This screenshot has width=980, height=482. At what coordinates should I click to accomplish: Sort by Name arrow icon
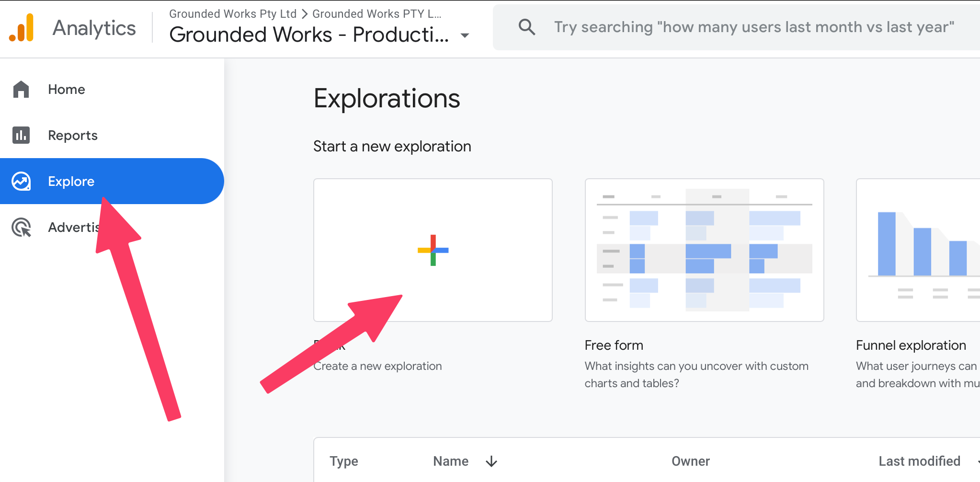pos(491,461)
